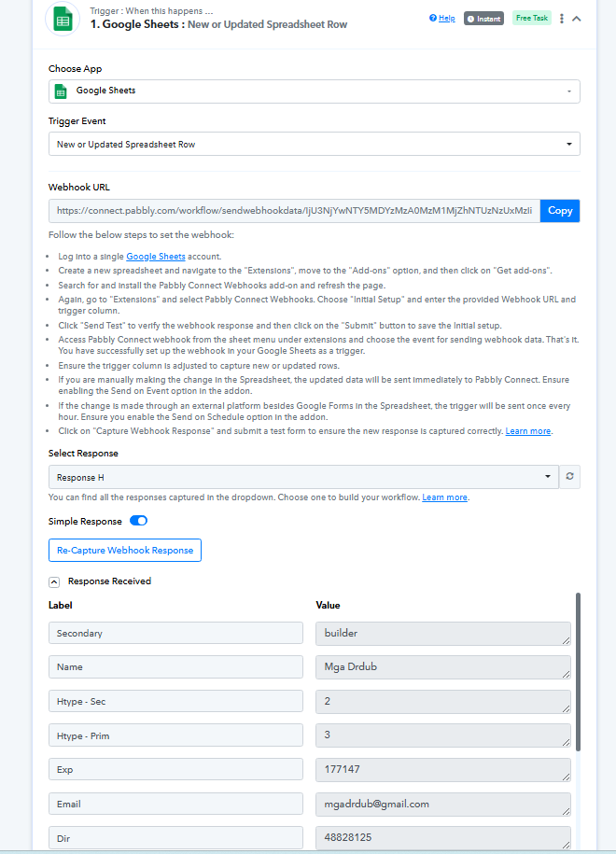Viewport: 616px width, 854px height.
Task: Open the three-dot step options menu
Action: tap(562, 19)
